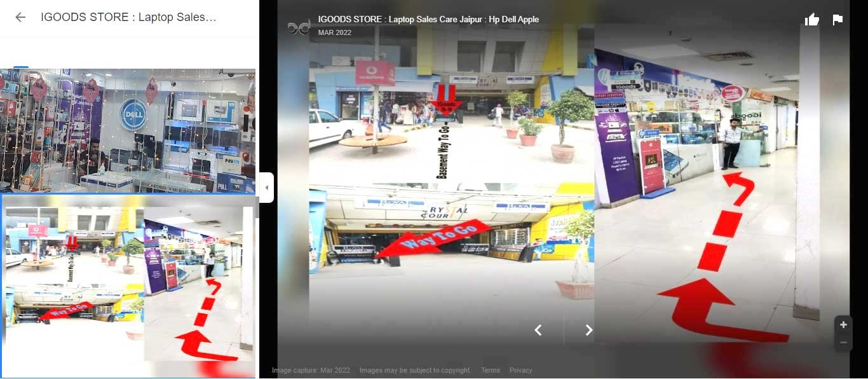Click Images may be subject to copyright text
Image resolution: width=868 pixels, height=379 pixels.
416,370
